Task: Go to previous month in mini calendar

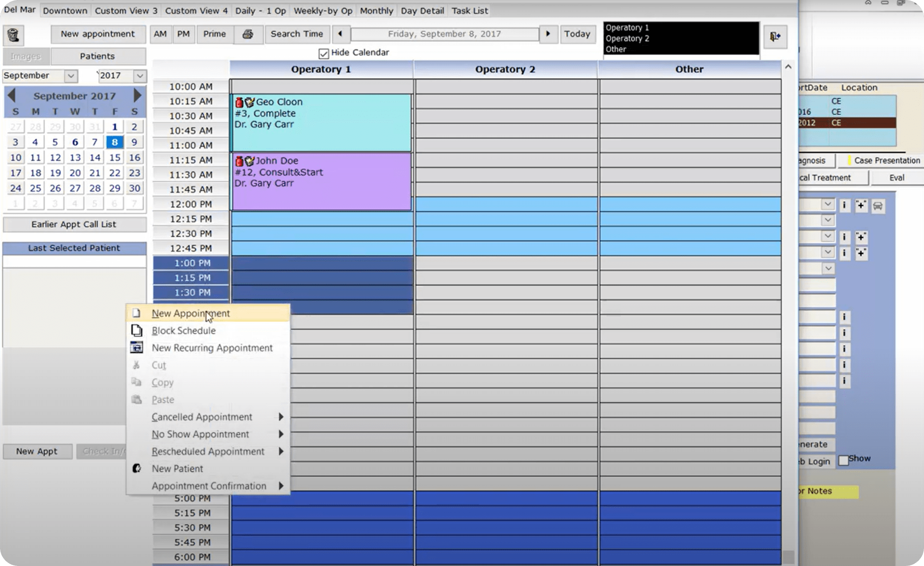Action: [12, 96]
